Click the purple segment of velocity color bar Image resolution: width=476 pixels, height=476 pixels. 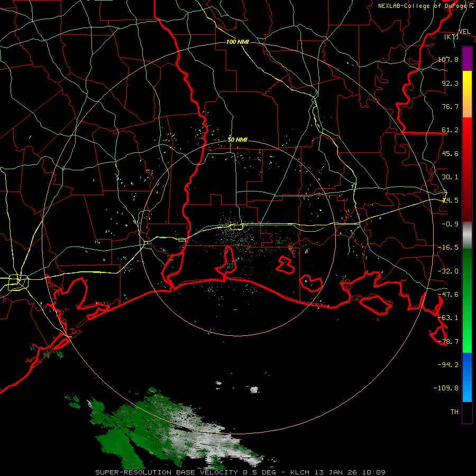[x=467, y=59]
